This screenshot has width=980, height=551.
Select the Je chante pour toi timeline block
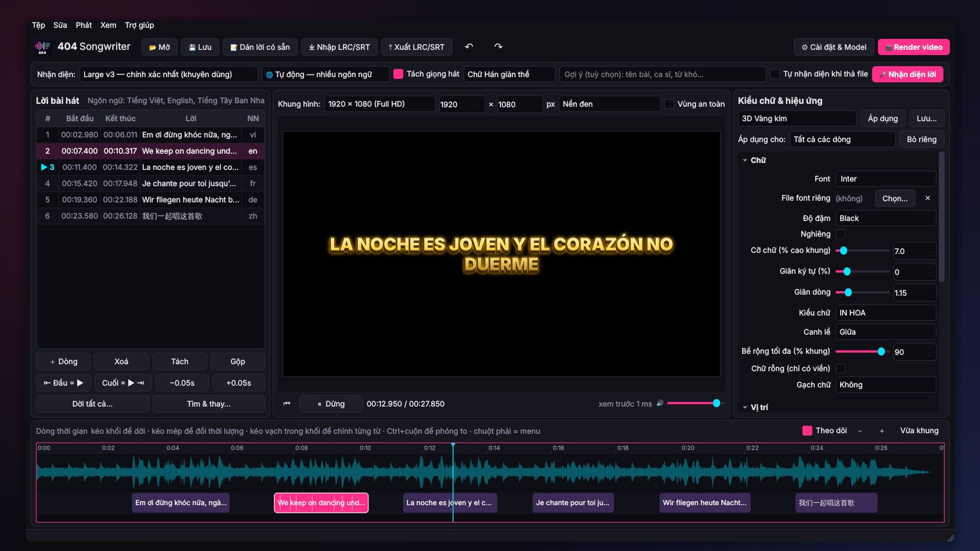tap(573, 503)
